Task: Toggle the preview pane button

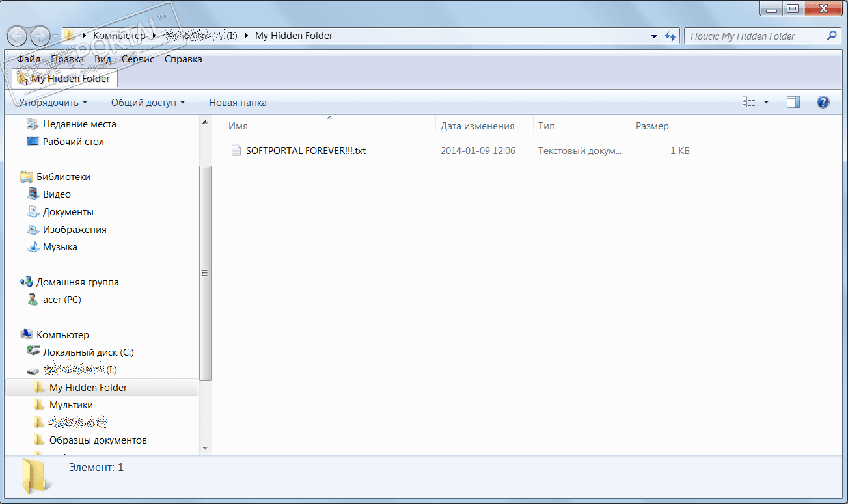Action: (793, 102)
